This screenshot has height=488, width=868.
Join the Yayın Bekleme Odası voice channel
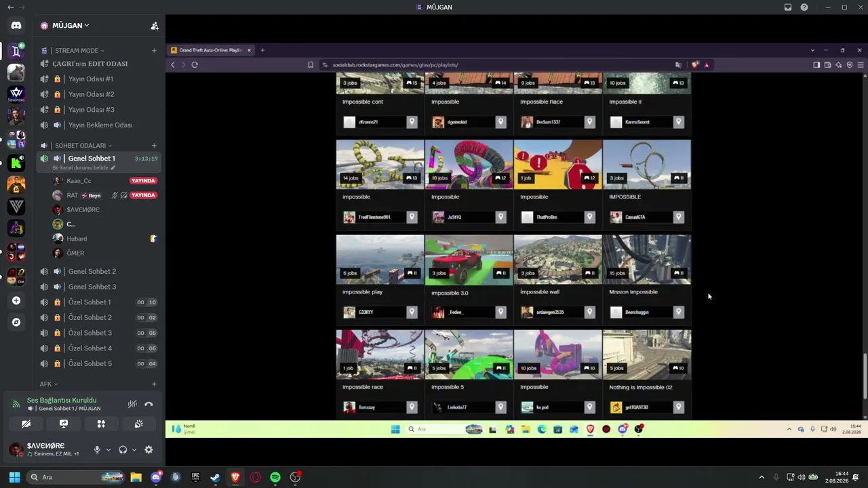point(100,125)
